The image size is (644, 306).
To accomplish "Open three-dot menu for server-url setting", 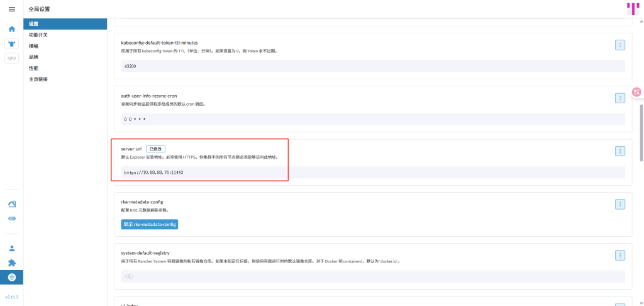I will coord(619,151).
